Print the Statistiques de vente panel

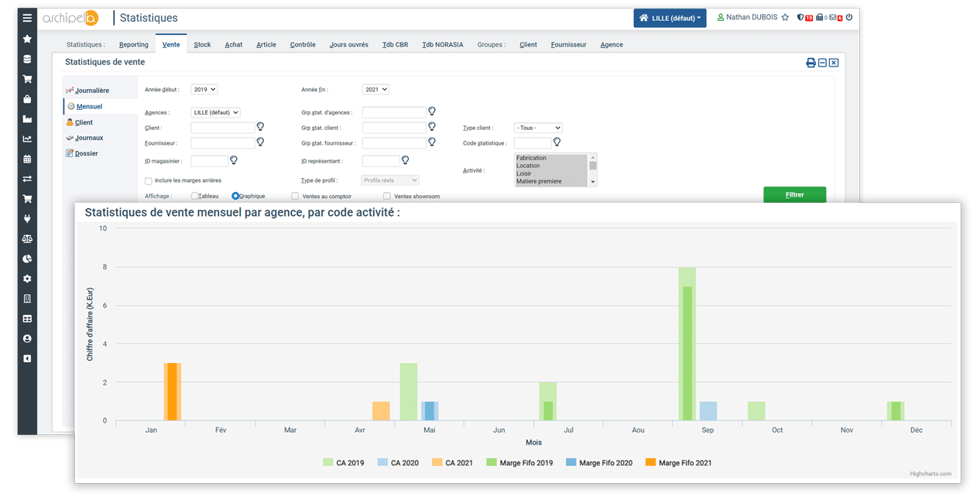(x=810, y=62)
